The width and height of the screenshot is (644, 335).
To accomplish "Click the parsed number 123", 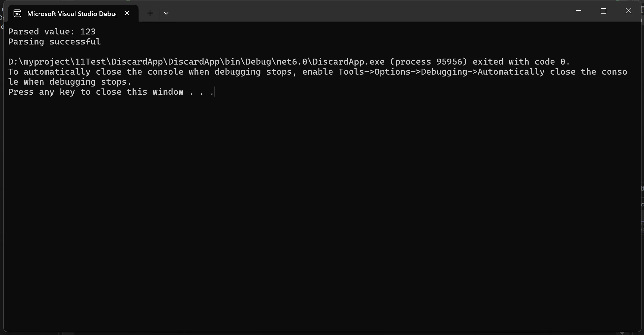I will click(88, 32).
